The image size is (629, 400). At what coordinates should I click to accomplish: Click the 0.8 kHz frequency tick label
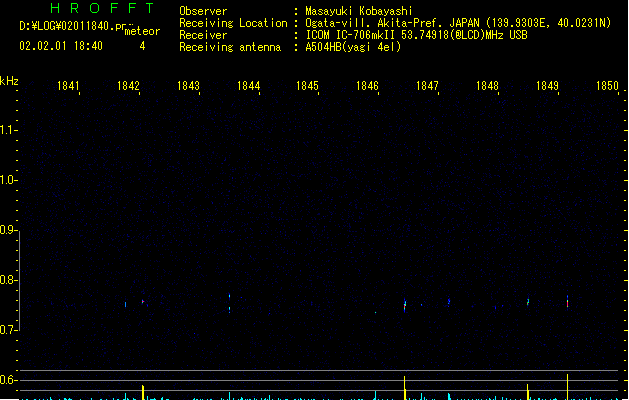[8, 280]
